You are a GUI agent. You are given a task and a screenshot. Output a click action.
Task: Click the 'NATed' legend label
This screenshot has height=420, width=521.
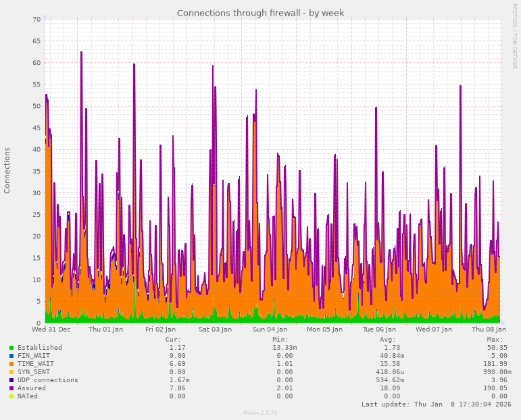pyautogui.click(x=28, y=396)
